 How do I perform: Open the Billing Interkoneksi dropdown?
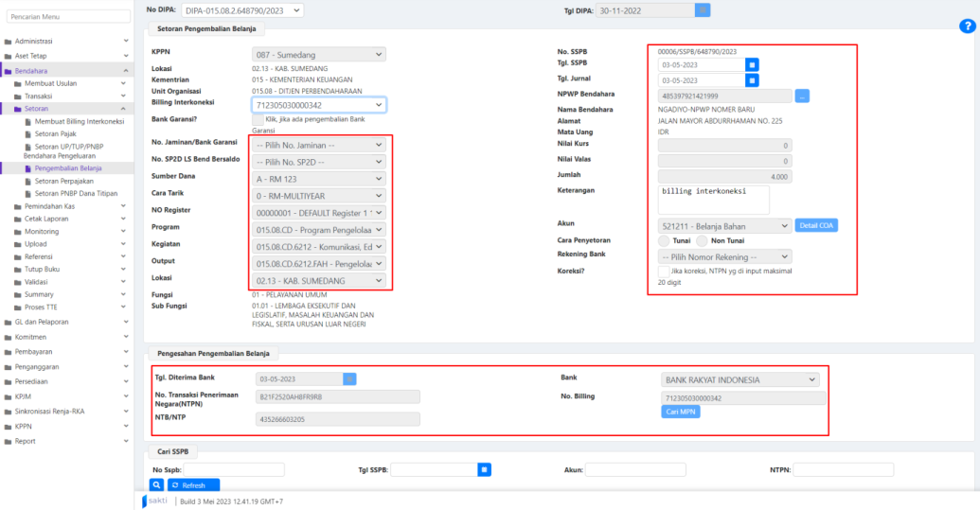[319, 105]
